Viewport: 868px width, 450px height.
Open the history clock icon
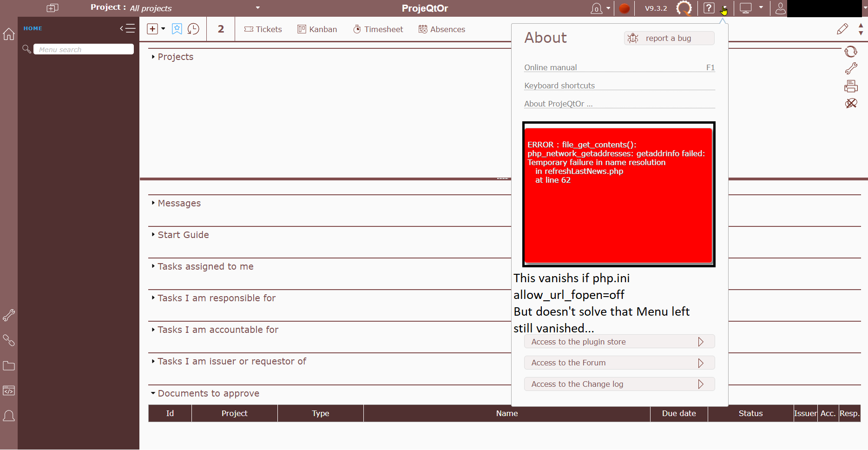click(193, 29)
